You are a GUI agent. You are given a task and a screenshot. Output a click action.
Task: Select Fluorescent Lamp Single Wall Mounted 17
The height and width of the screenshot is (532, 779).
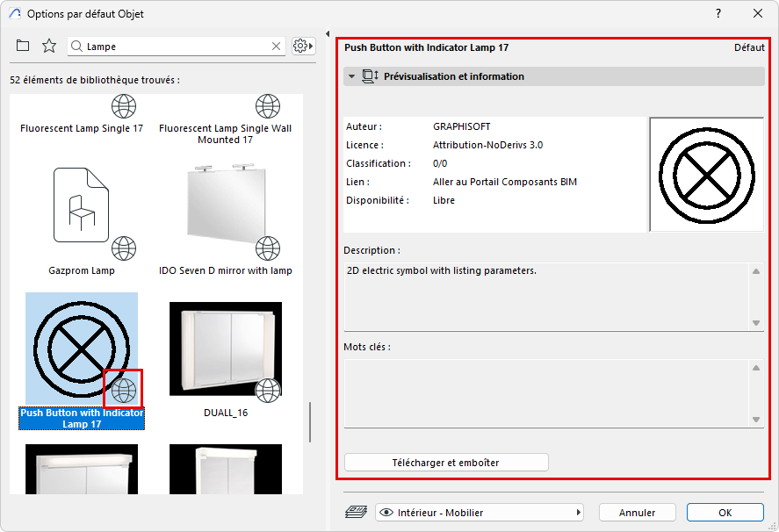click(225, 133)
